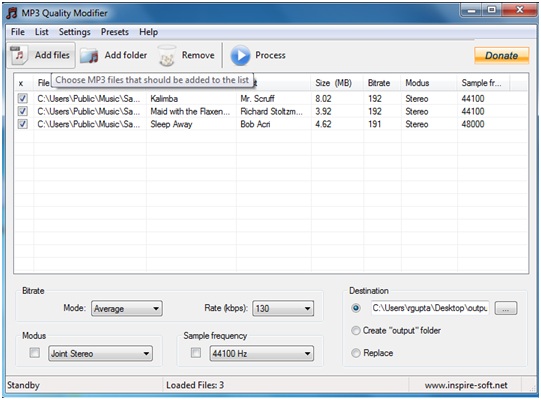Select the Kalimba title cell
541x400 pixels.
[x=164, y=99]
